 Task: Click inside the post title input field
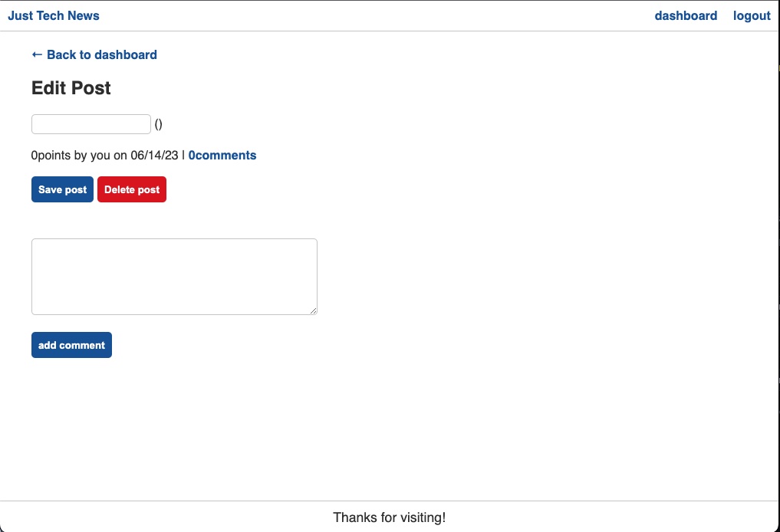[x=91, y=123]
